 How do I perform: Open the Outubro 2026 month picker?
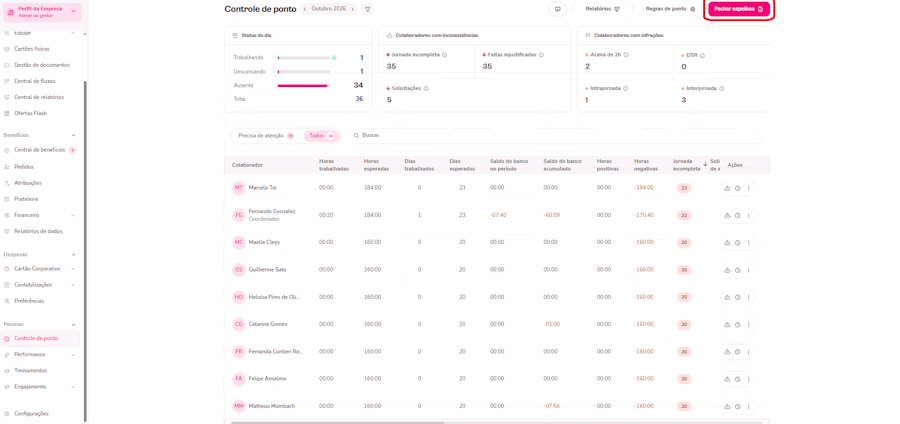[x=328, y=9]
